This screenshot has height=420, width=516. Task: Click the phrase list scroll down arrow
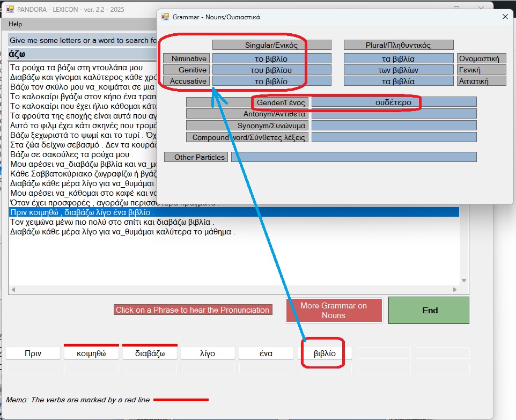[x=465, y=280]
